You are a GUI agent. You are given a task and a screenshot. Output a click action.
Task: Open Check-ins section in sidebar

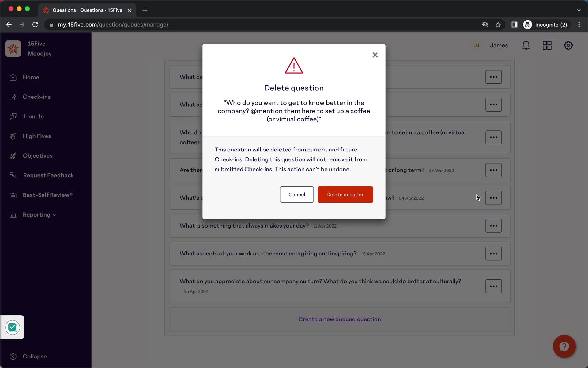tap(36, 97)
